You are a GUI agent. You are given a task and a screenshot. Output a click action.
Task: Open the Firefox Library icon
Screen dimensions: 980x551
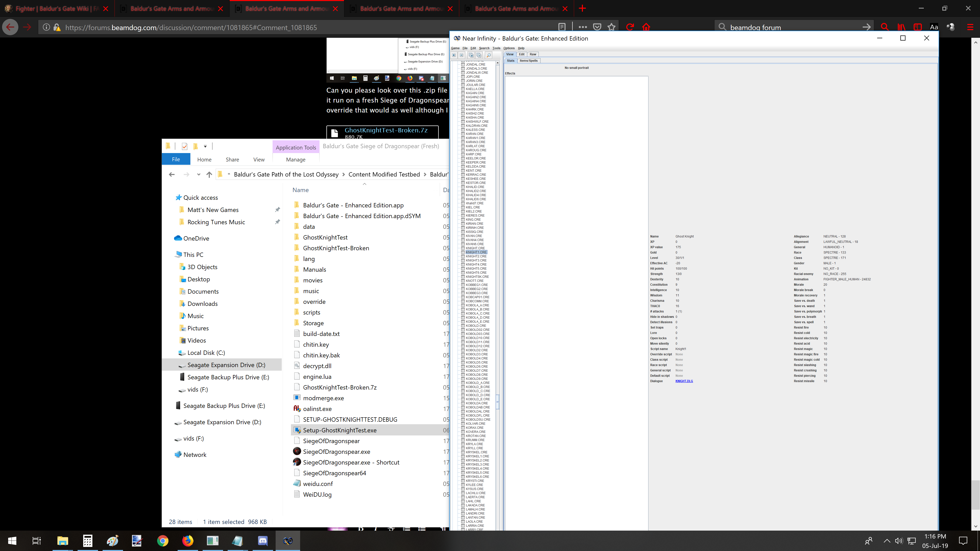point(901,27)
